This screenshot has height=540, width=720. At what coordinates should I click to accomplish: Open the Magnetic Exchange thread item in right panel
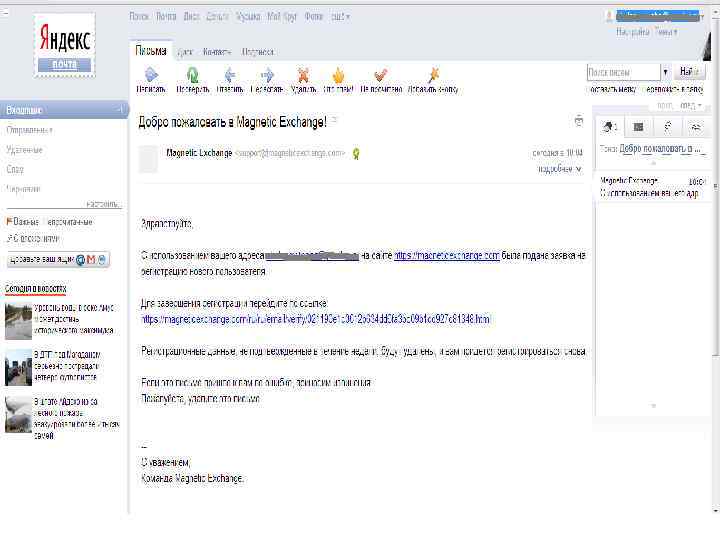point(652,187)
